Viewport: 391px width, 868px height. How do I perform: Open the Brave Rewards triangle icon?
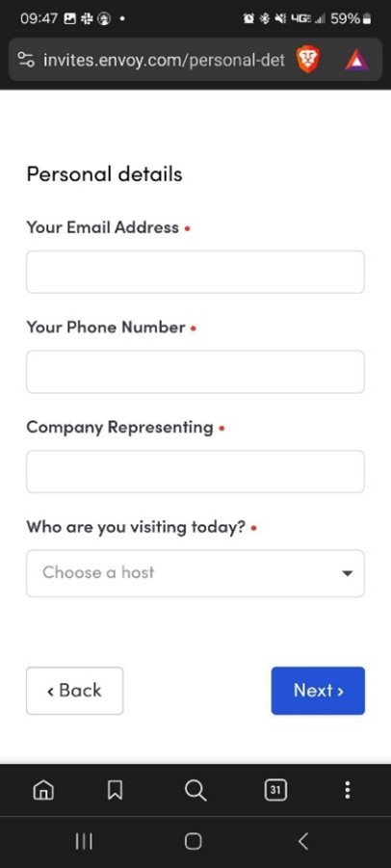pyautogui.click(x=356, y=60)
